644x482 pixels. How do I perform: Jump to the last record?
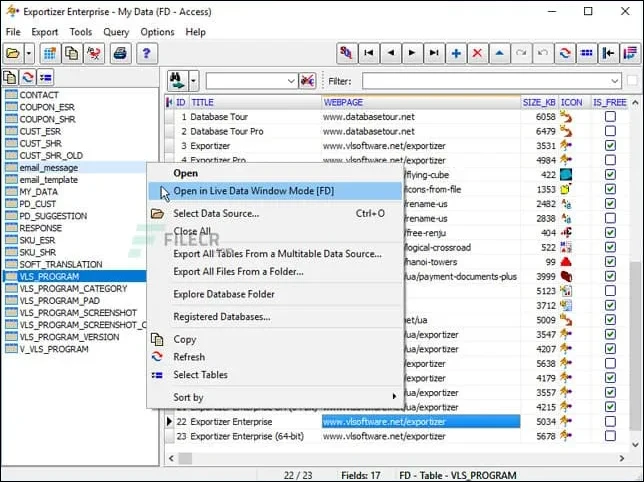click(x=434, y=53)
